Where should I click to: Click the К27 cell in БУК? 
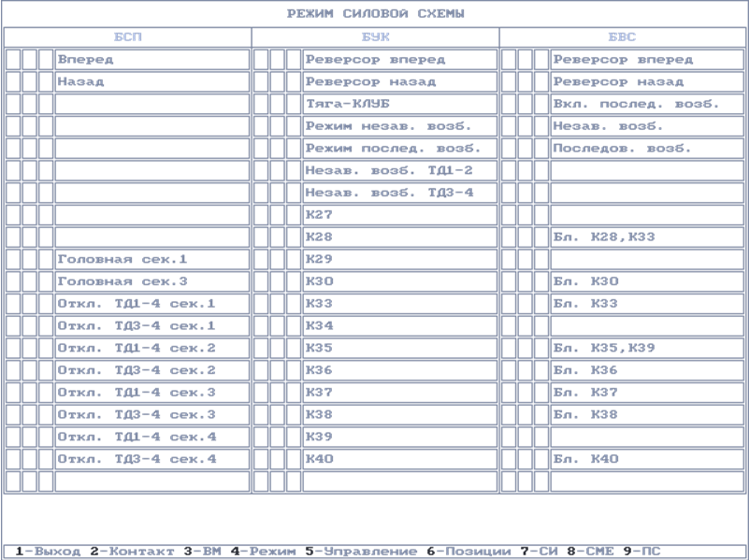(400, 215)
